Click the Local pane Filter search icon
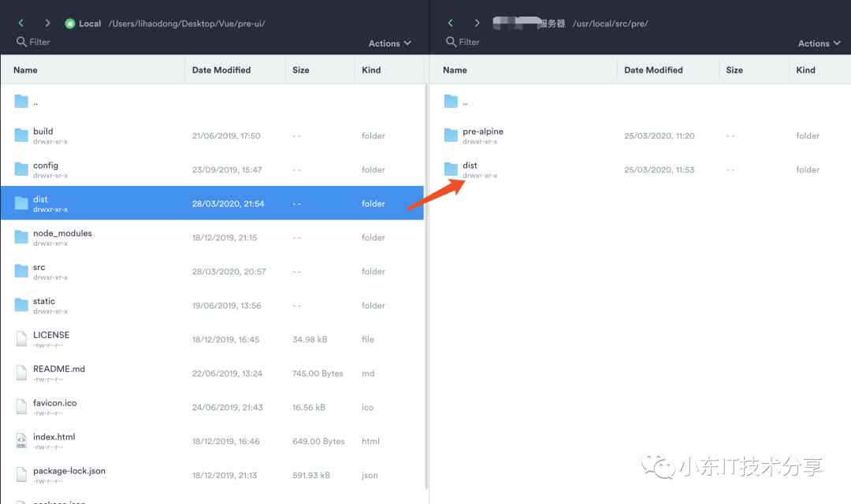This screenshot has height=504, width=851. coord(21,42)
